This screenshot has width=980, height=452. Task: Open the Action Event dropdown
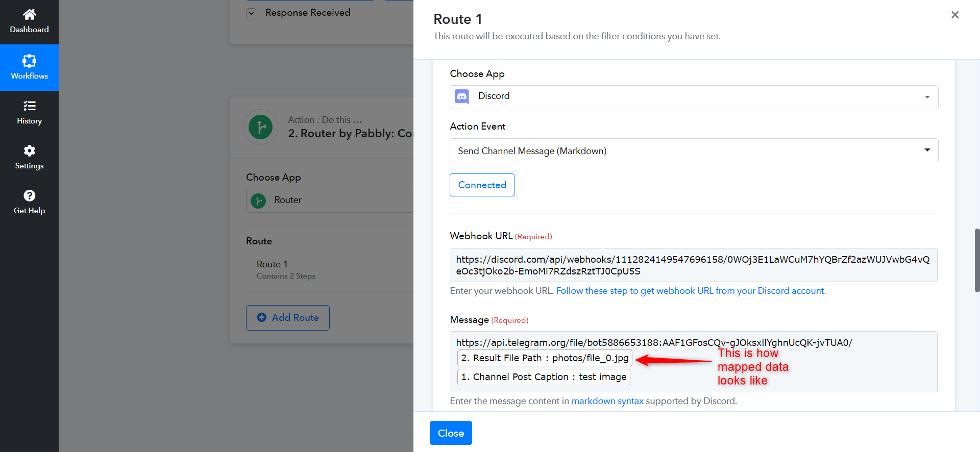pos(694,150)
